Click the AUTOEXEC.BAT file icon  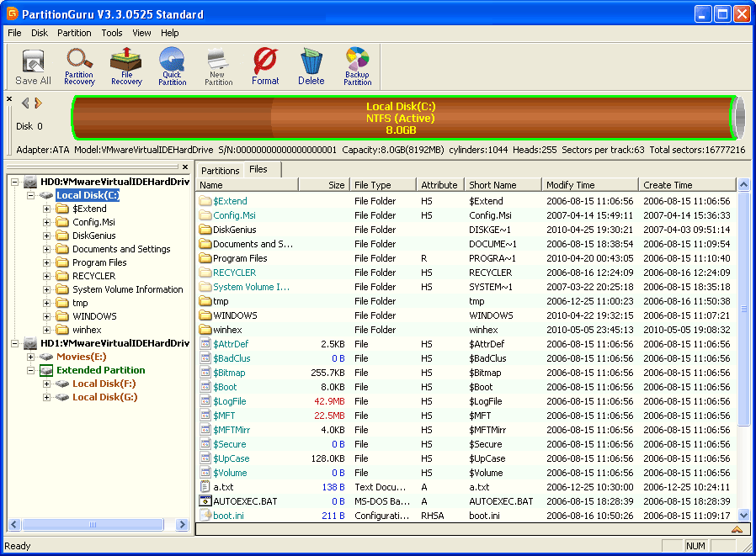tap(205, 501)
